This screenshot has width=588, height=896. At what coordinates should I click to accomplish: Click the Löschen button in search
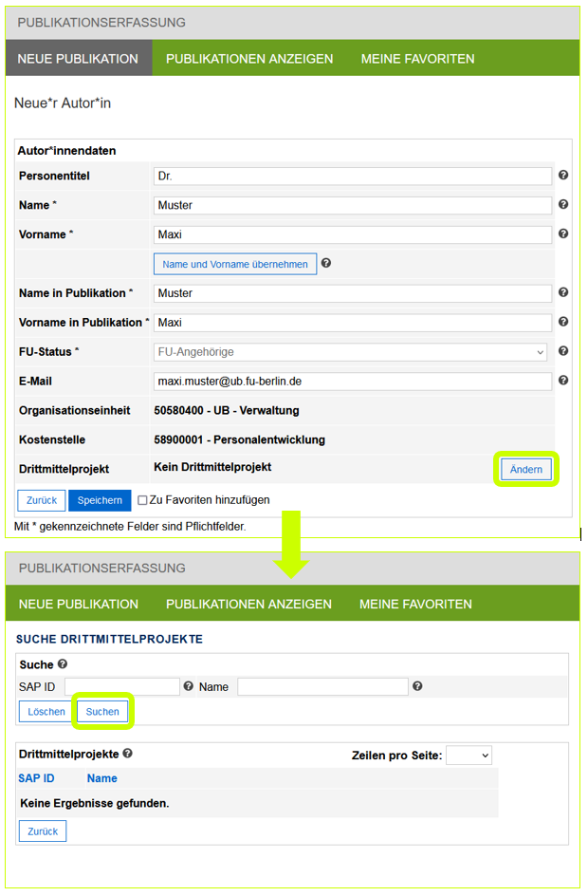(46, 712)
